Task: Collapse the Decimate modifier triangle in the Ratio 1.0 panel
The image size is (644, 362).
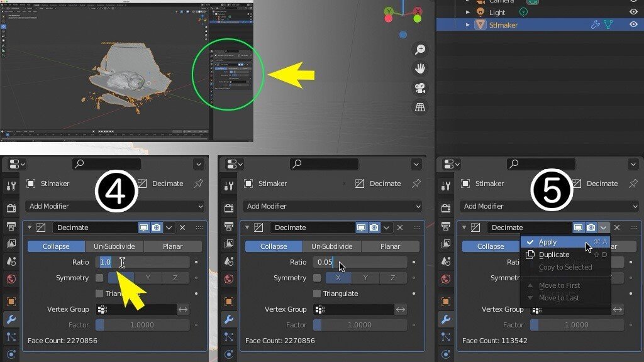Action: pos(30,228)
